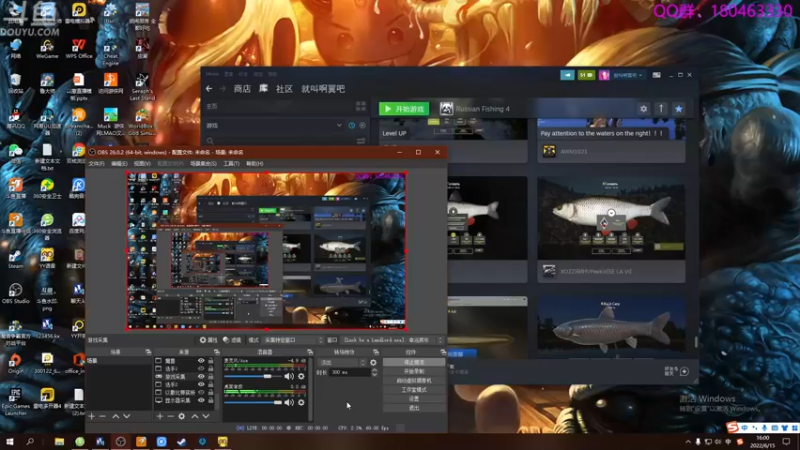Adjust the desktop audio volume slider
800x450 pixels.
click(253, 403)
